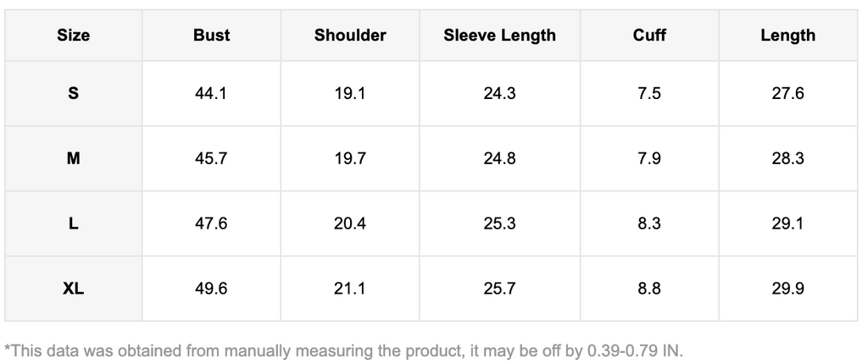Image resolution: width=868 pixels, height=364 pixels.
Task: Click shoulder value 20.4 in L row
Action: click(350, 224)
